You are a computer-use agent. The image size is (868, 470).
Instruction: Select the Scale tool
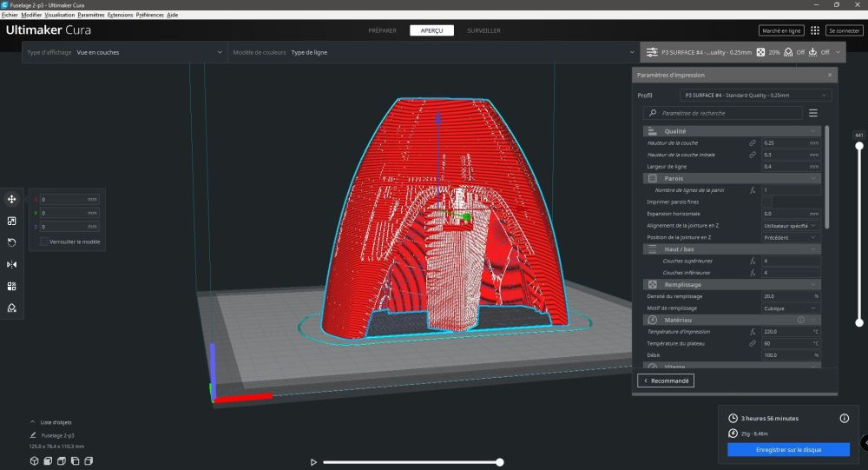pos(11,221)
